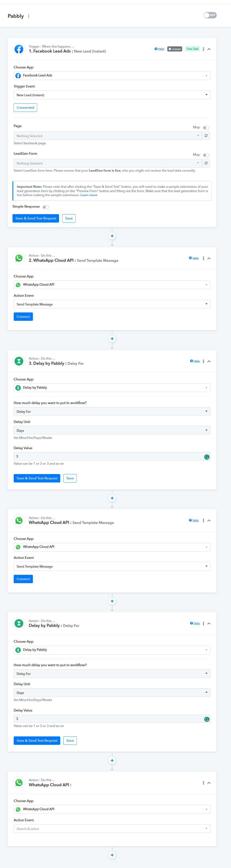Click the WhatsApp icon of step 2
The width and height of the screenshot is (231, 868).
coord(19,258)
